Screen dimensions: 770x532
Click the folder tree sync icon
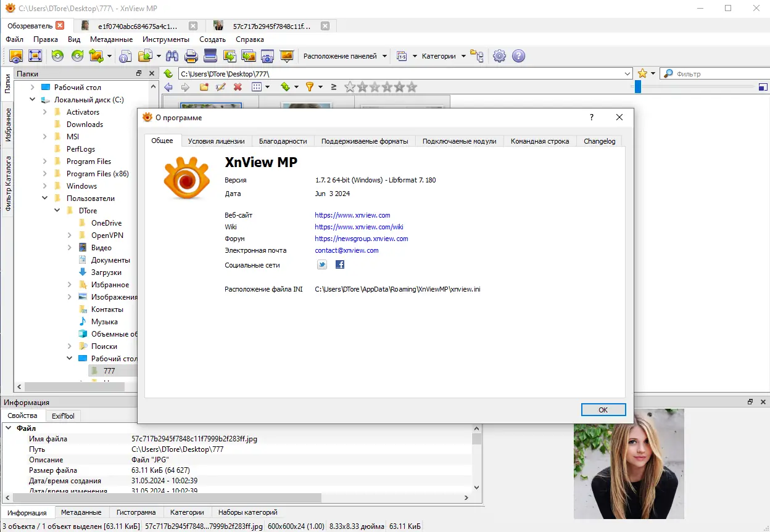(x=476, y=56)
